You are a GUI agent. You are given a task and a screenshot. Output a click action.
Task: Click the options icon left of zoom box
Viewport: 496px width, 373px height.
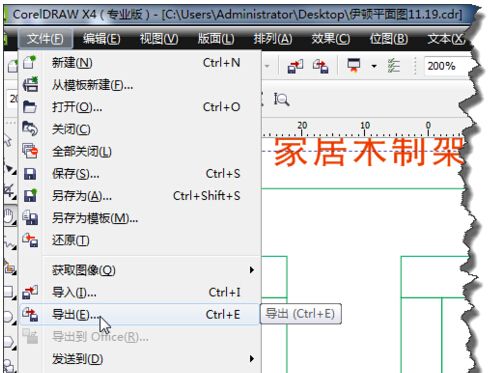click(x=394, y=66)
